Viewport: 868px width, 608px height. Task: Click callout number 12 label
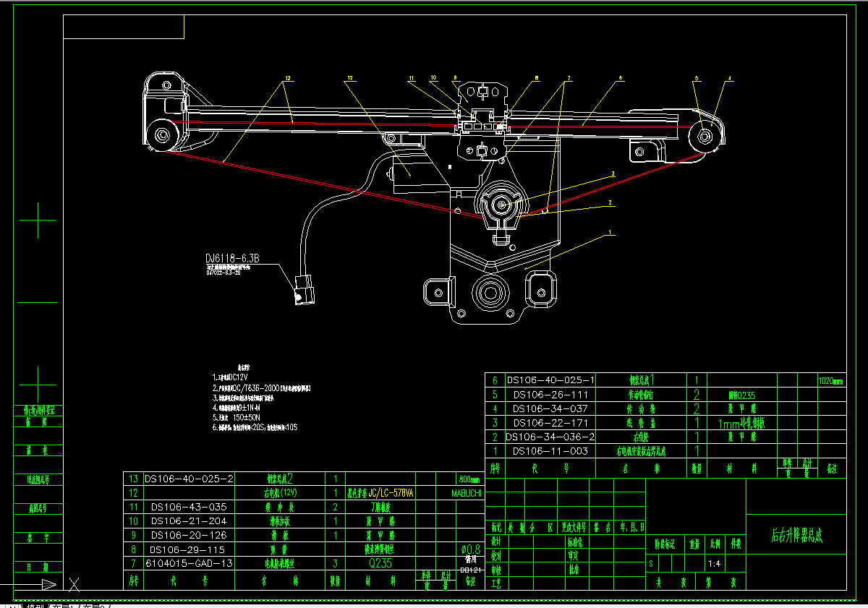(349, 77)
